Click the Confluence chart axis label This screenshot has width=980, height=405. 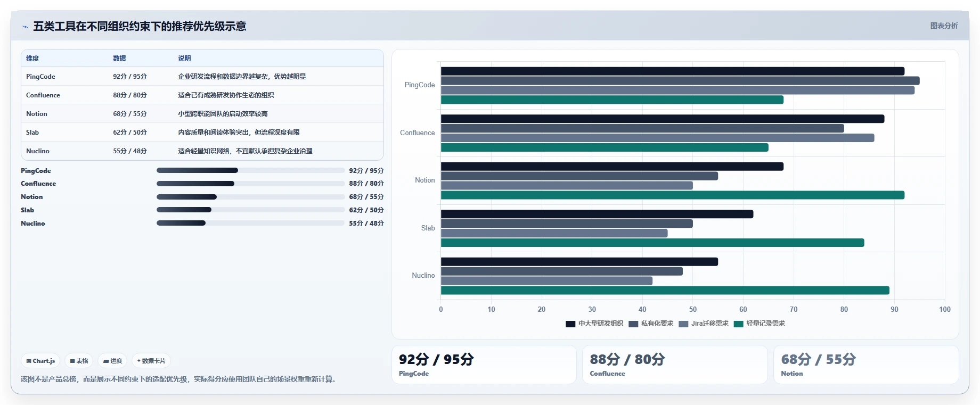(x=418, y=133)
